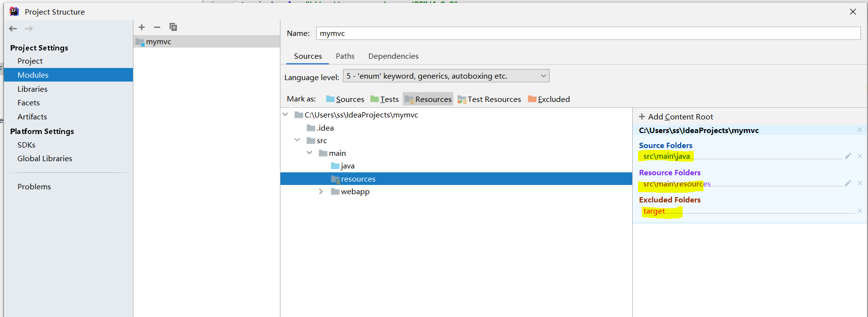868x317 pixels.
Task: Select the src folder in tree
Action: click(317, 141)
